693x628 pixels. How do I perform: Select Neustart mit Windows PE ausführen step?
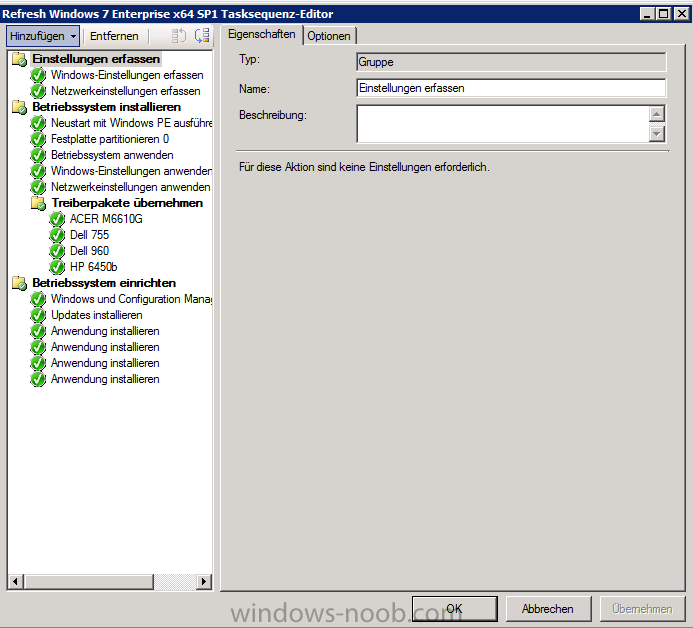pos(131,123)
